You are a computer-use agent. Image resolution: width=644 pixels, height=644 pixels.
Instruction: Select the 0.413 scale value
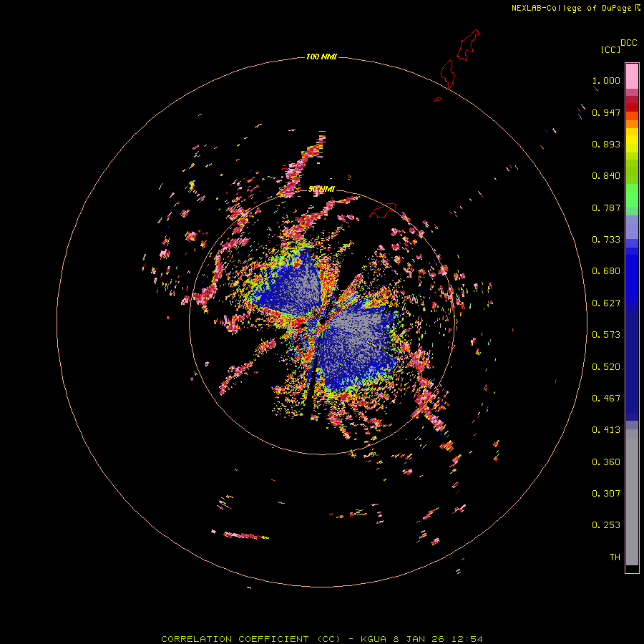click(x=606, y=430)
